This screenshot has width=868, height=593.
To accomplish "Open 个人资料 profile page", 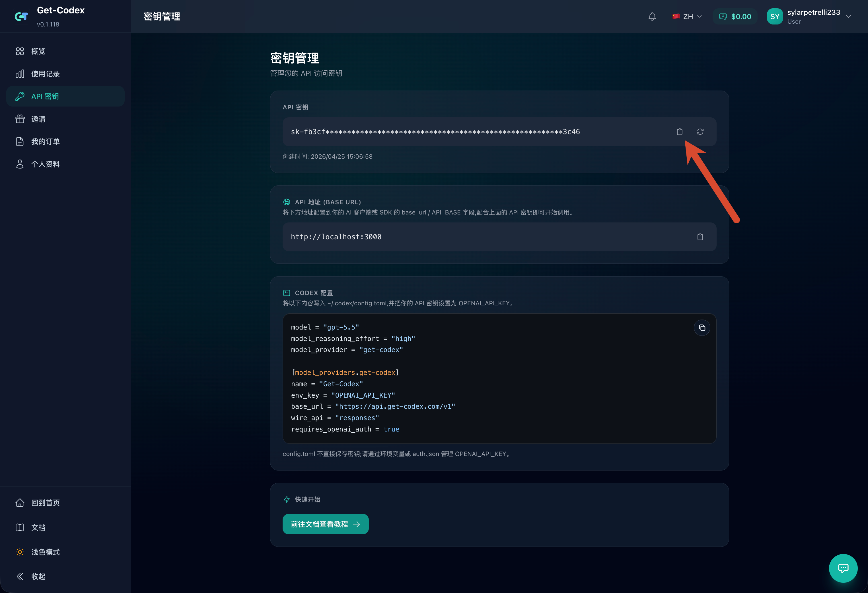I will (65, 164).
